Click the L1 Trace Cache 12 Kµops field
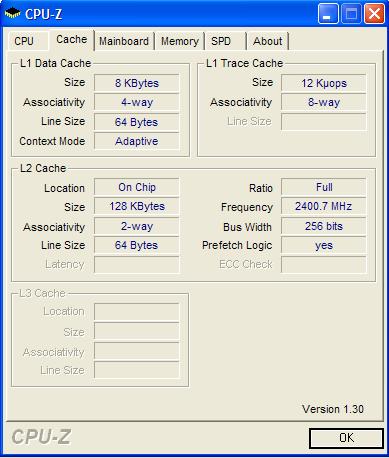 tap(324, 83)
